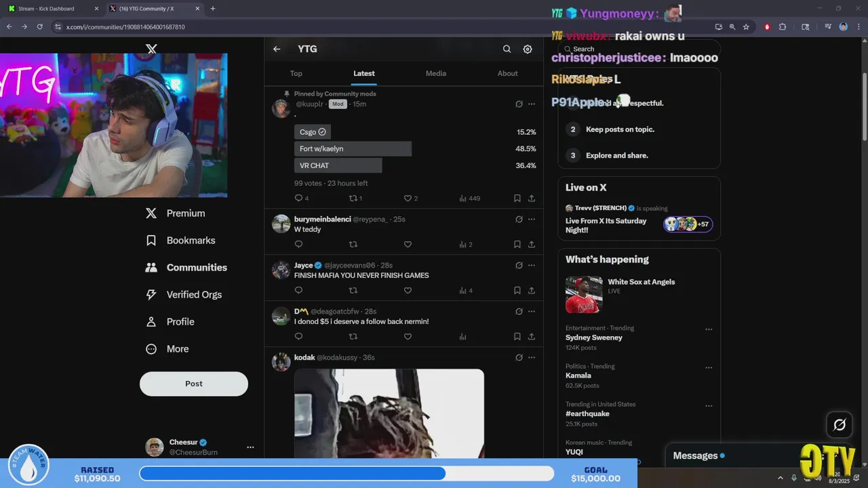This screenshot has height=488, width=868.
Task: Repost the pinned poll post
Action: 353,199
